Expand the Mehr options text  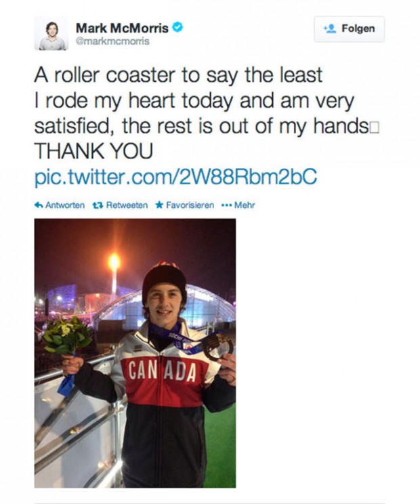(244, 205)
